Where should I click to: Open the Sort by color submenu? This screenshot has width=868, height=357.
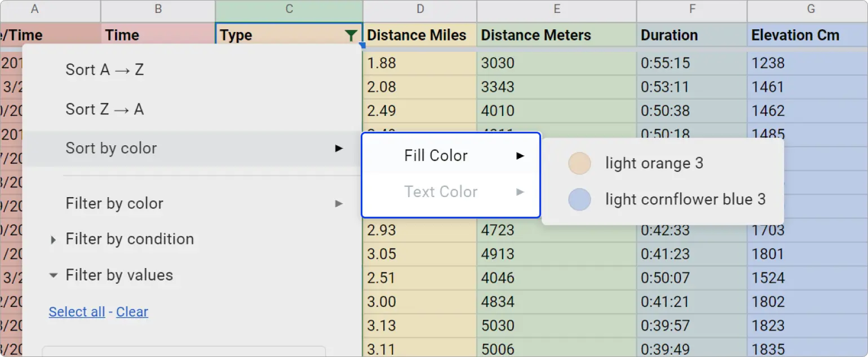point(111,149)
